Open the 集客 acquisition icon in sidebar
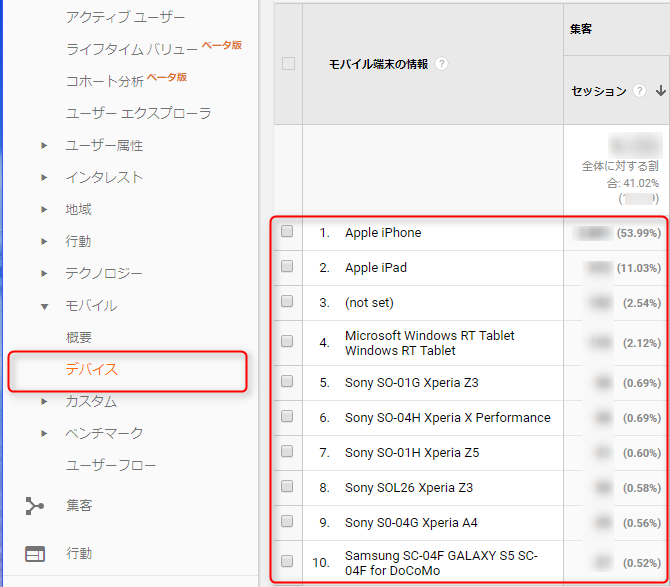Viewport: 670px width, 587px height. click(x=35, y=506)
